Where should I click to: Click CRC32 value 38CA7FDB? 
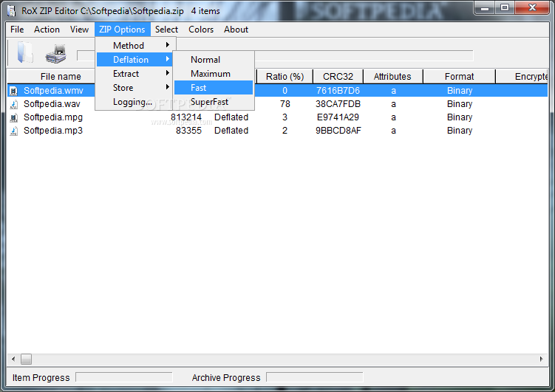(338, 104)
